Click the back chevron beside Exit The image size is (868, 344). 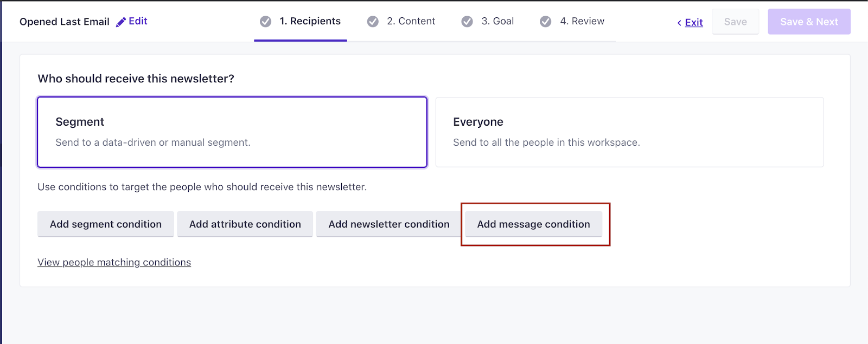point(679,23)
